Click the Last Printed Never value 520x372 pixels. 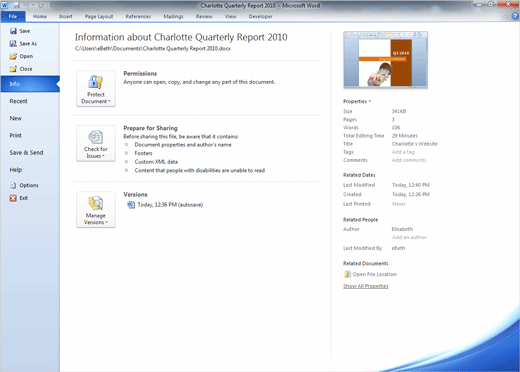[399, 204]
